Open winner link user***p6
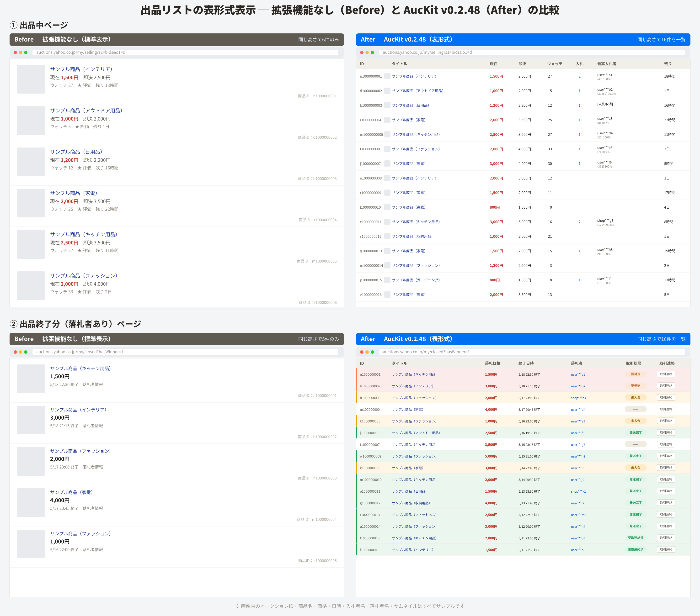 (x=578, y=550)
